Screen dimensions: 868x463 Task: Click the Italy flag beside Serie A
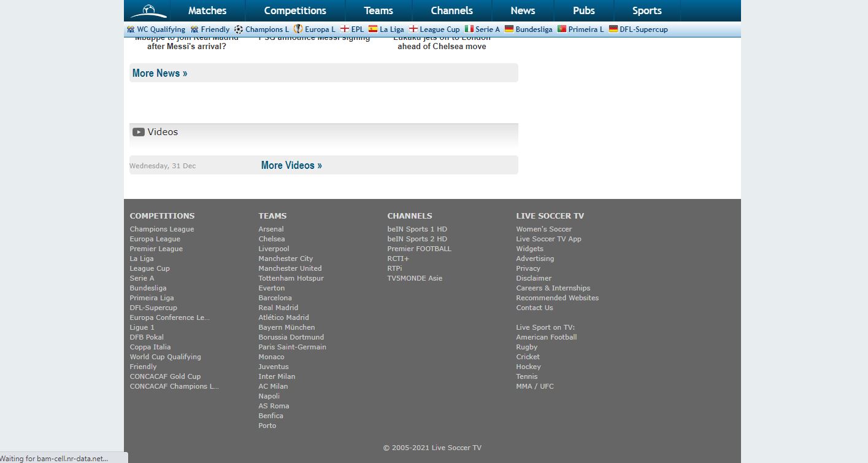point(469,29)
